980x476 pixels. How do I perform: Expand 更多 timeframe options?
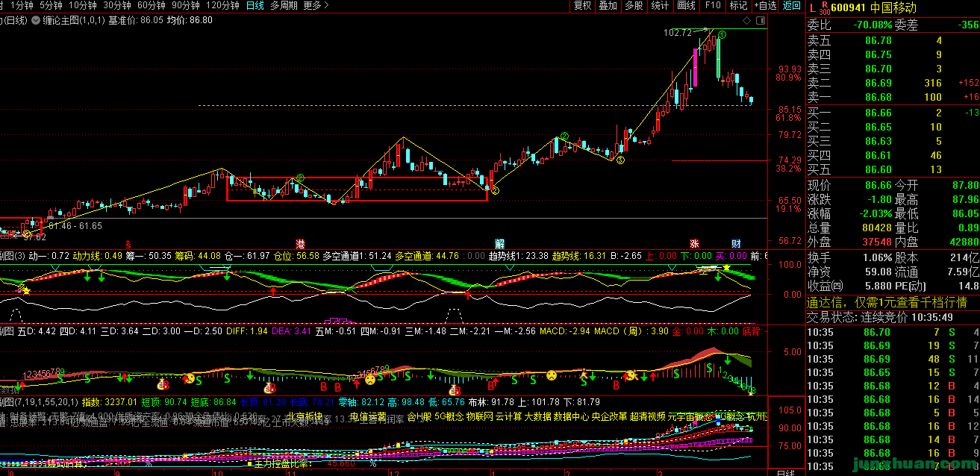pos(316,5)
